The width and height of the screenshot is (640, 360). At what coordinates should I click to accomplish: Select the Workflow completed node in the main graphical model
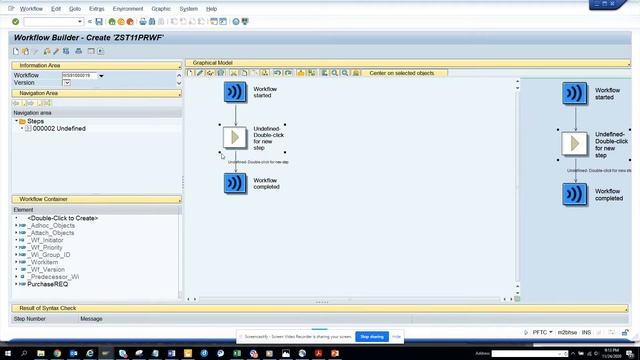coord(235,183)
